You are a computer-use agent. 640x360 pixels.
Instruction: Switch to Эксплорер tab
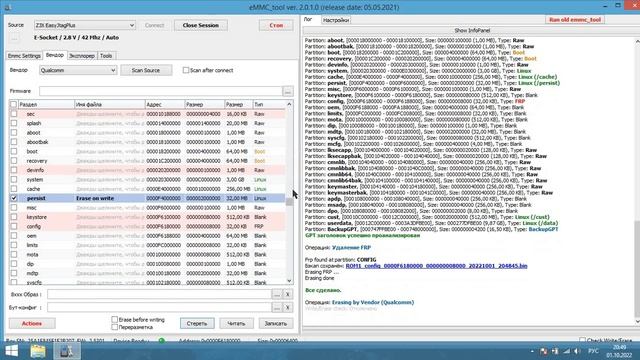click(x=82, y=56)
